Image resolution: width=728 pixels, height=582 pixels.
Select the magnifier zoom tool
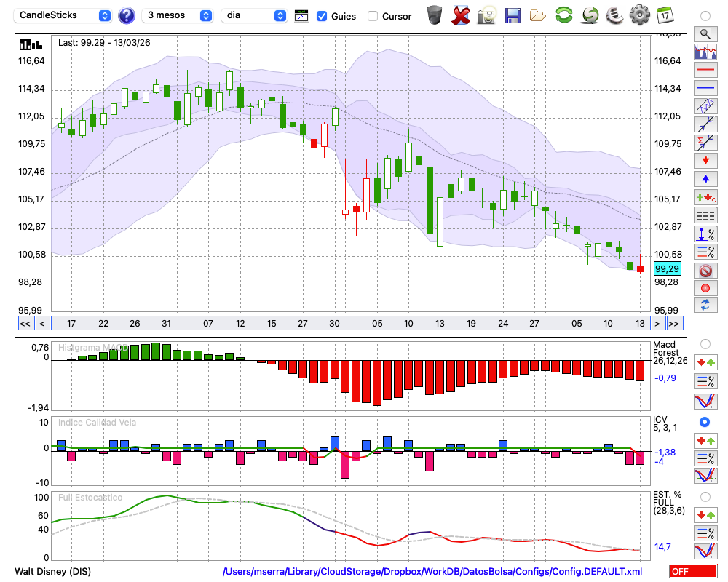coord(705,34)
